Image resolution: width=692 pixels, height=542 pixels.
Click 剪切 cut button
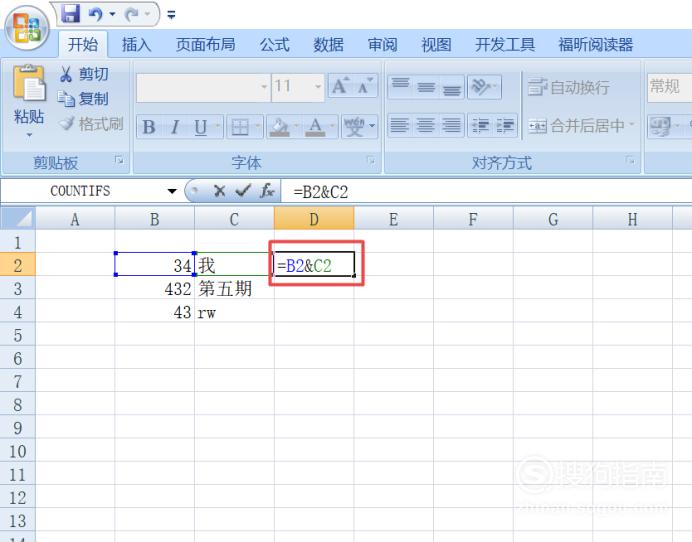click(x=84, y=74)
